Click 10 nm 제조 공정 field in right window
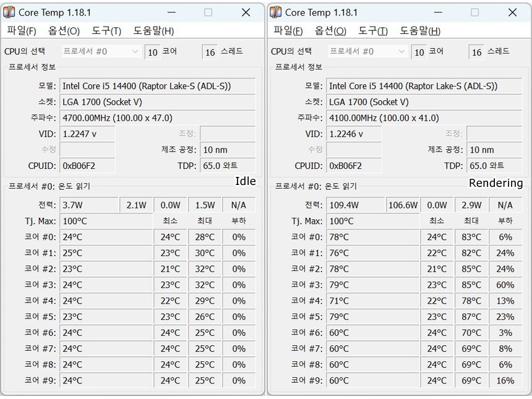This screenshot has height=399, width=532. 494,150
